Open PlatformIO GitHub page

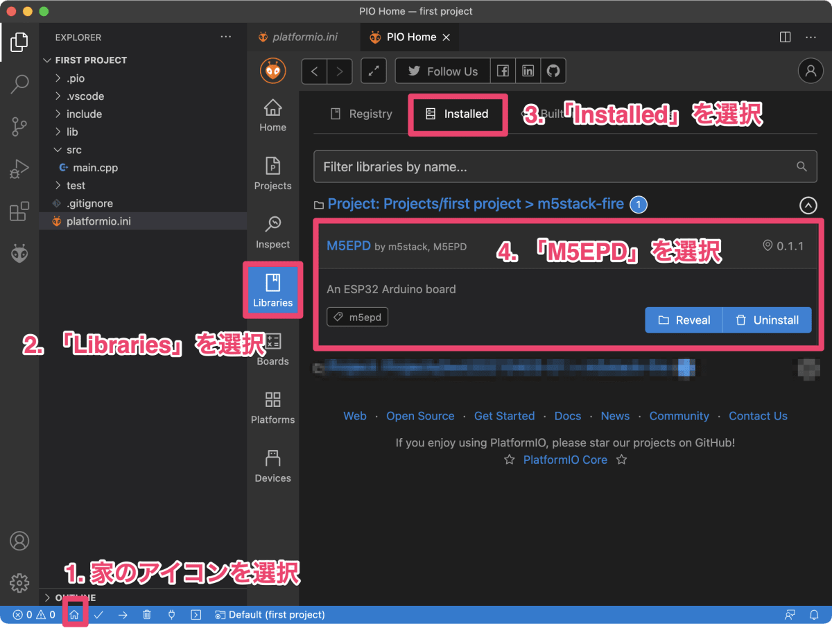pos(553,71)
